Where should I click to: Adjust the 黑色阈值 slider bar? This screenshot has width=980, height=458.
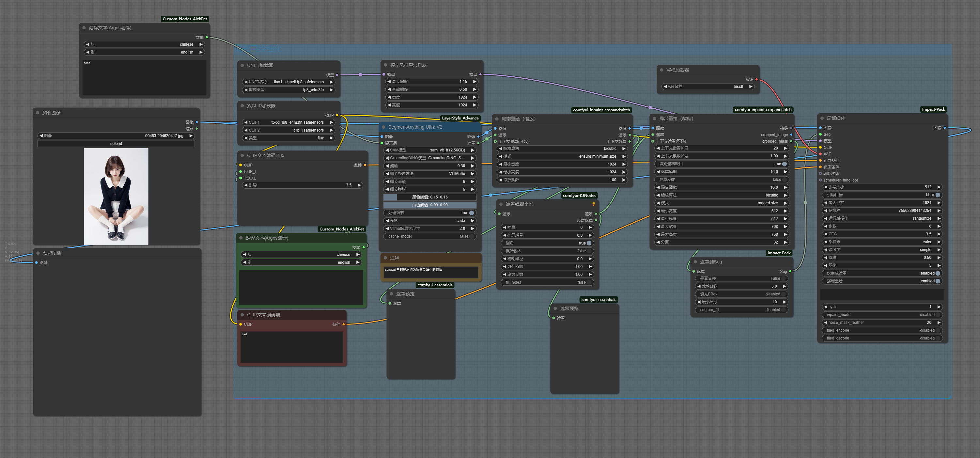pyautogui.click(x=429, y=197)
